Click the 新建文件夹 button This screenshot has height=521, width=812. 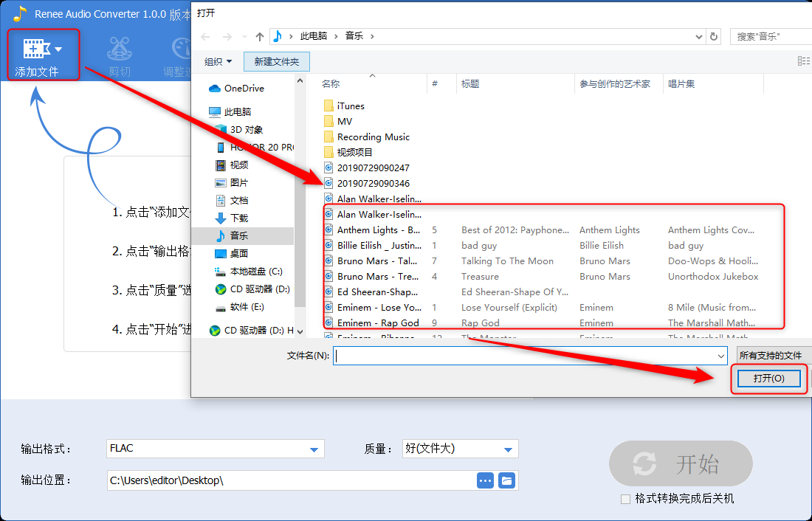277,62
